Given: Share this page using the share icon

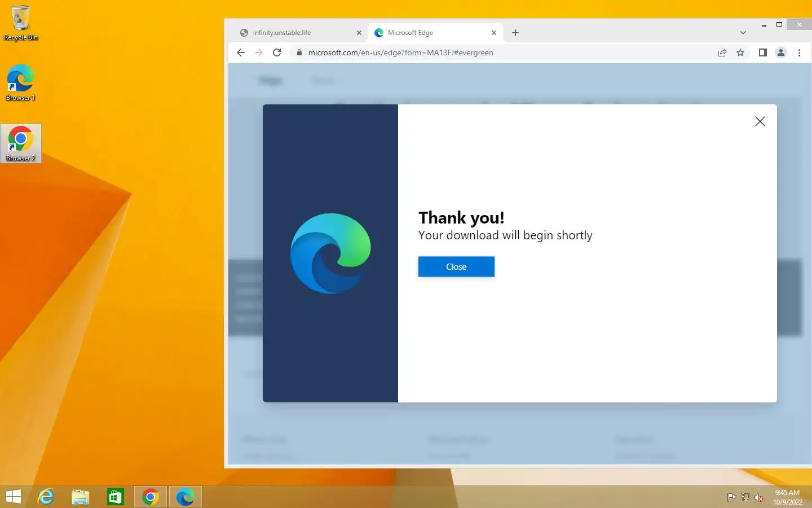Looking at the screenshot, I should click(722, 52).
